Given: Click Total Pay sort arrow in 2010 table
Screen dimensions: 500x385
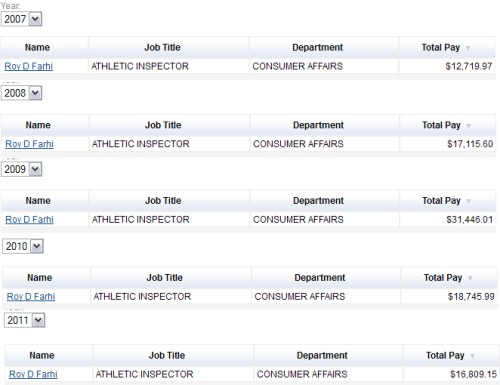Looking at the screenshot, I should tap(470, 278).
